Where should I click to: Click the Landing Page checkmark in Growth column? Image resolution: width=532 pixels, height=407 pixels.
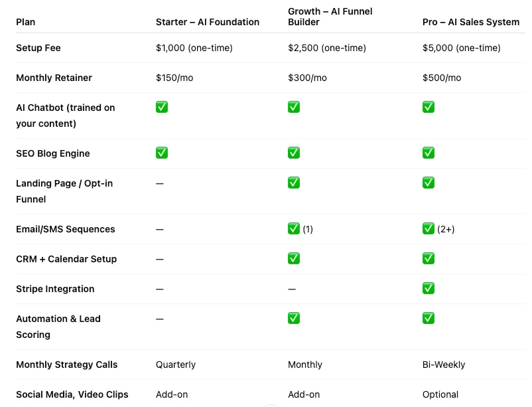click(x=294, y=183)
